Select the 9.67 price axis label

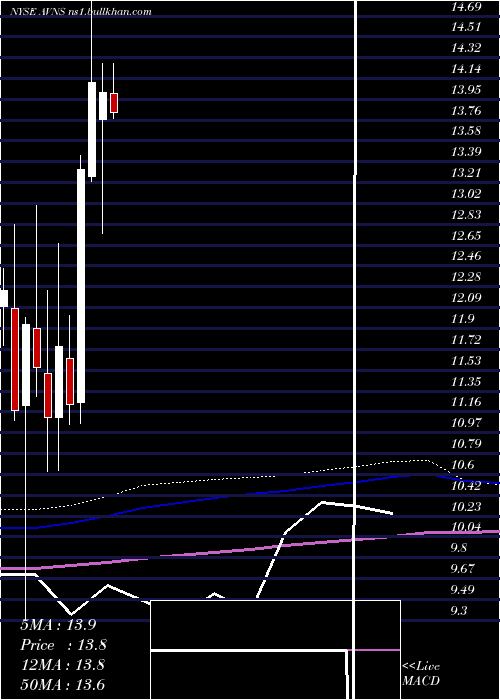click(x=462, y=569)
